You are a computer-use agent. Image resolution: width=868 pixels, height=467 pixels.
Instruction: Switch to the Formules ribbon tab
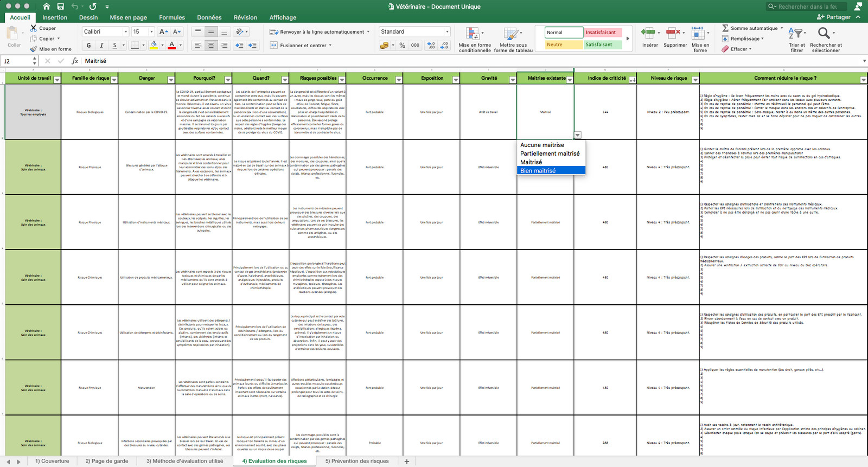point(172,17)
